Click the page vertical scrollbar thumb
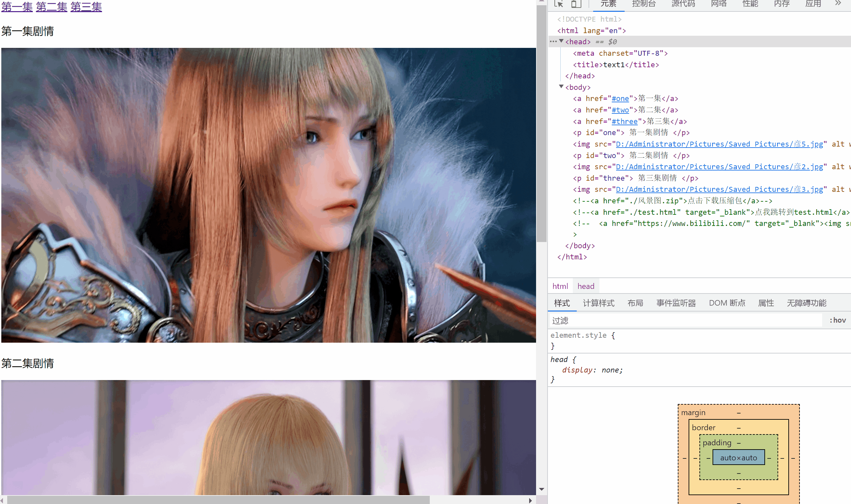 tap(542, 123)
